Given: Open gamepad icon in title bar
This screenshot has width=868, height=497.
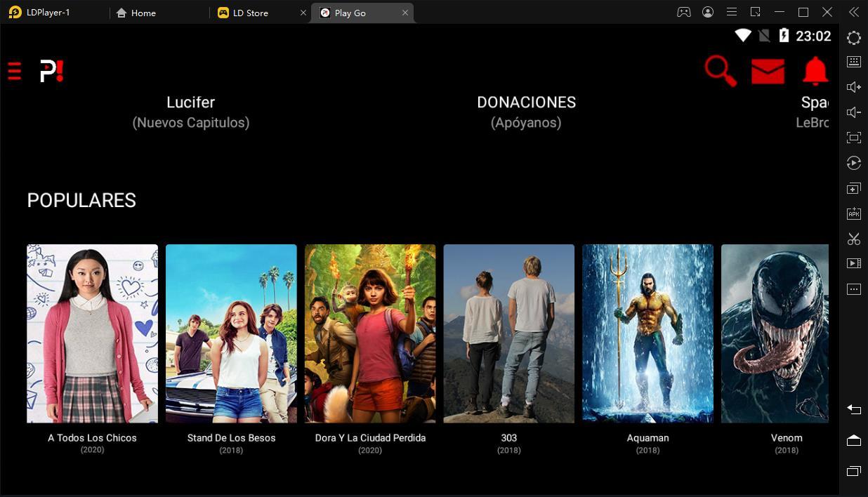Looking at the screenshot, I should (x=683, y=12).
